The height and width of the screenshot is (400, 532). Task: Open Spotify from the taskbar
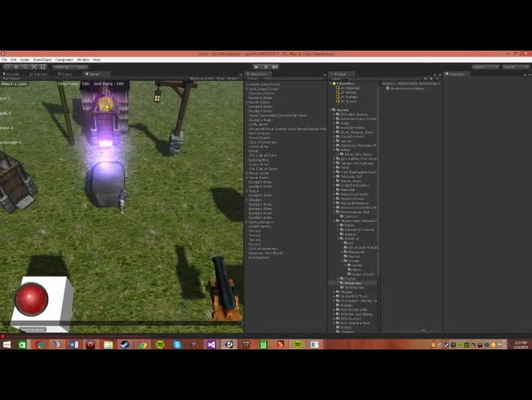160,345
